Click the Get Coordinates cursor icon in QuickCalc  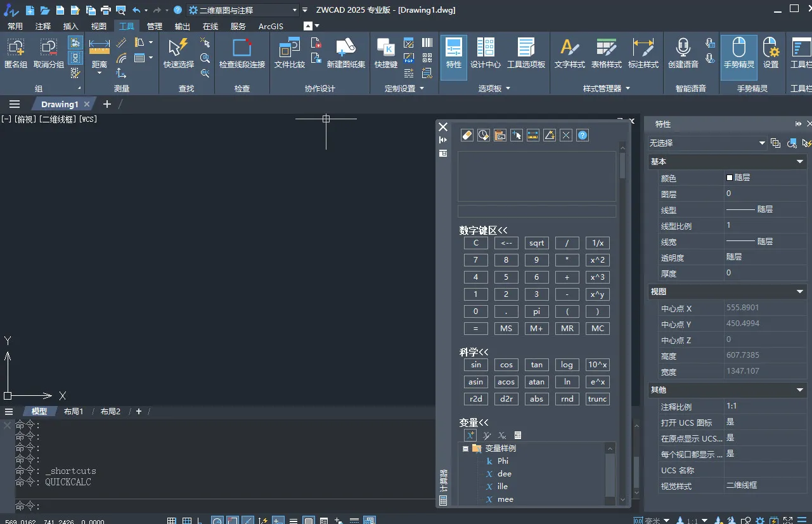(x=515, y=134)
